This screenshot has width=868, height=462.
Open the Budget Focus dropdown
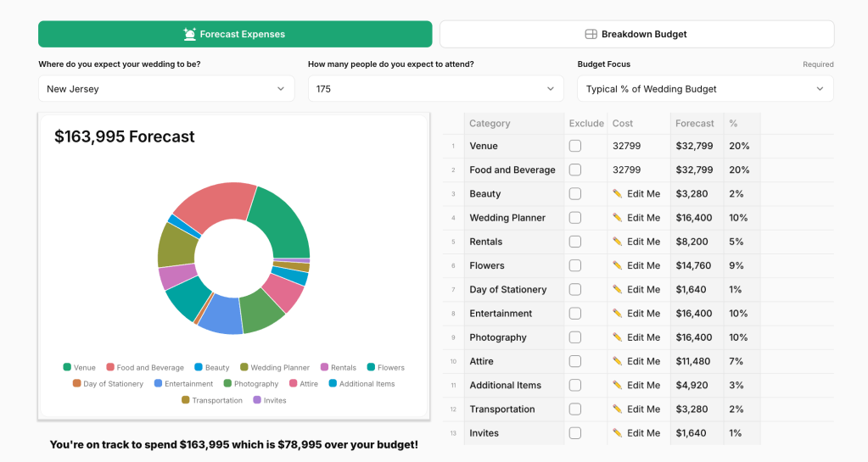tap(705, 89)
